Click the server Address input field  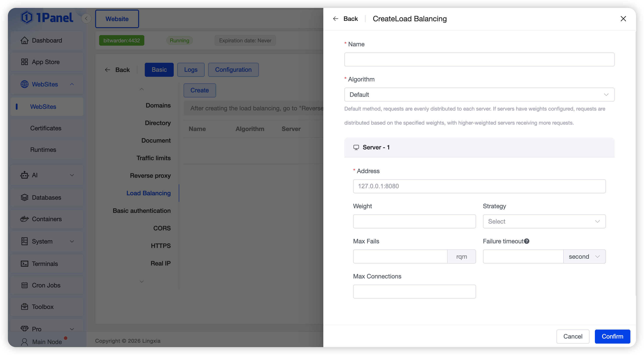pos(479,186)
